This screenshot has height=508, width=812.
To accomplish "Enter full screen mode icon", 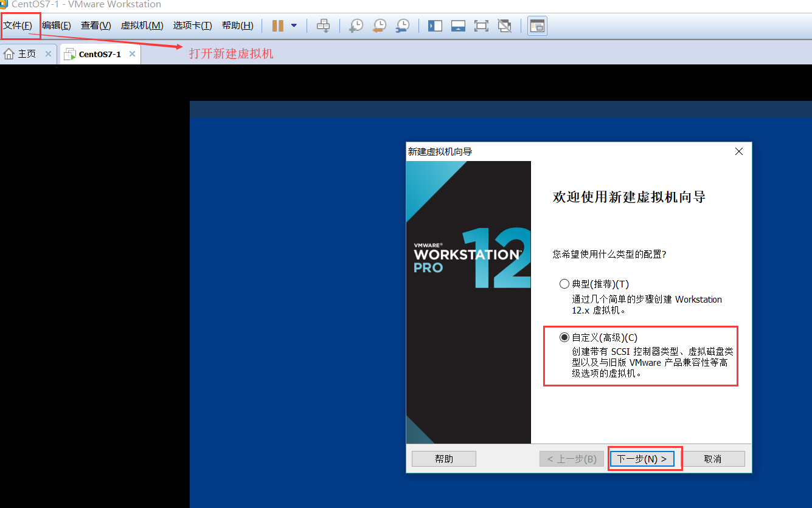I will point(481,26).
